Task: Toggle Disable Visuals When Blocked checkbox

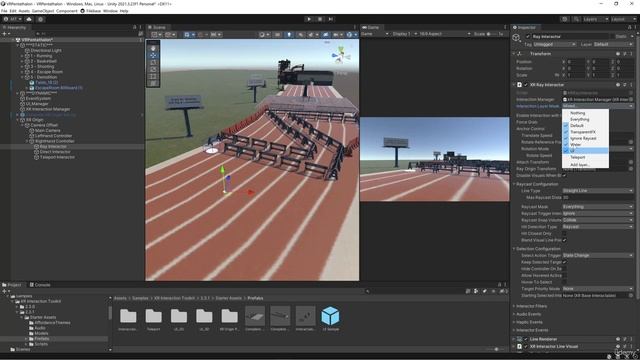Action: (x=564, y=176)
